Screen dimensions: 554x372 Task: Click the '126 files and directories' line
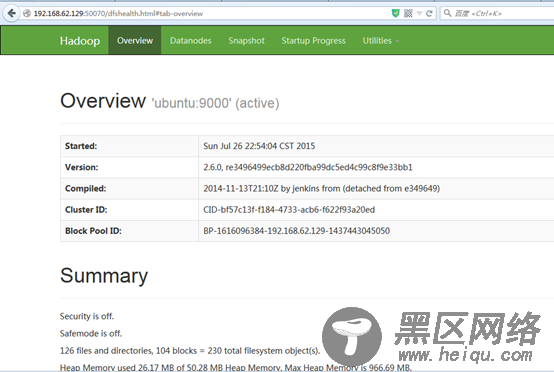[x=190, y=351]
